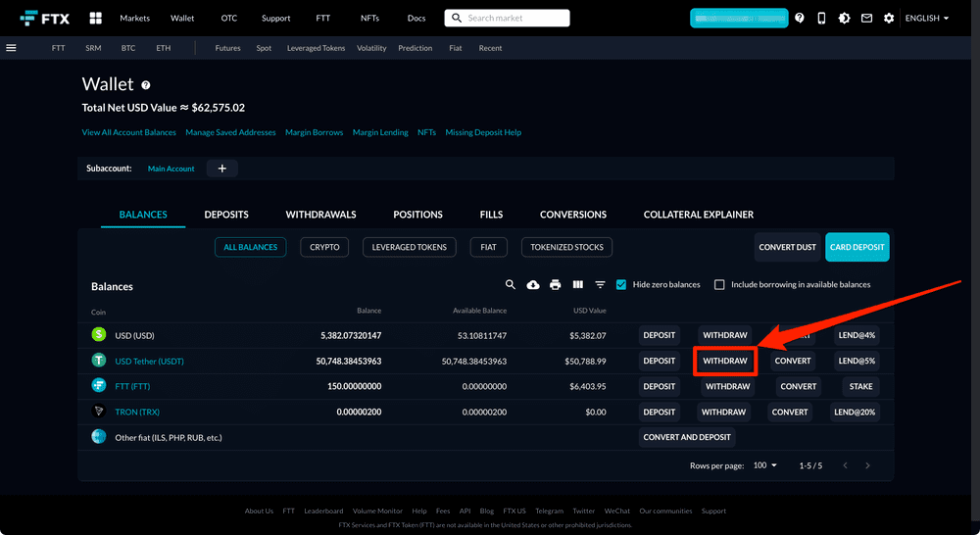
Task: Open the Collateral Explainer tab
Action: (699, 215)
